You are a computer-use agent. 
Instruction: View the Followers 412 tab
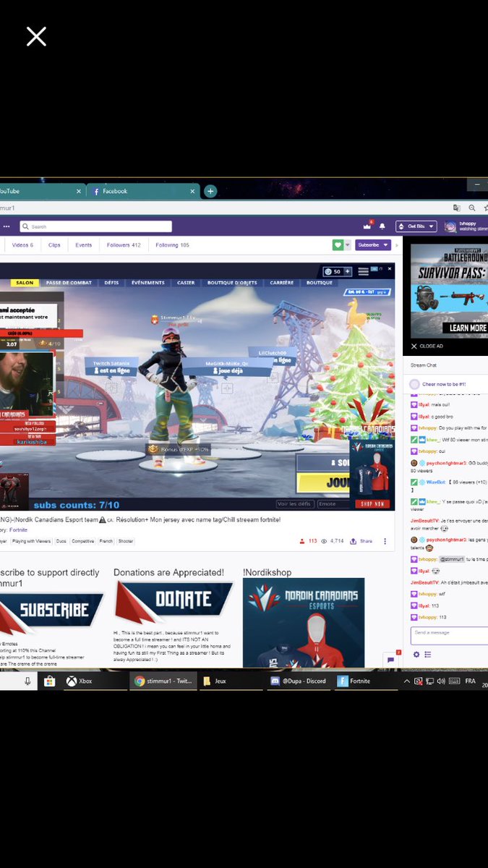tap(124, 245)
